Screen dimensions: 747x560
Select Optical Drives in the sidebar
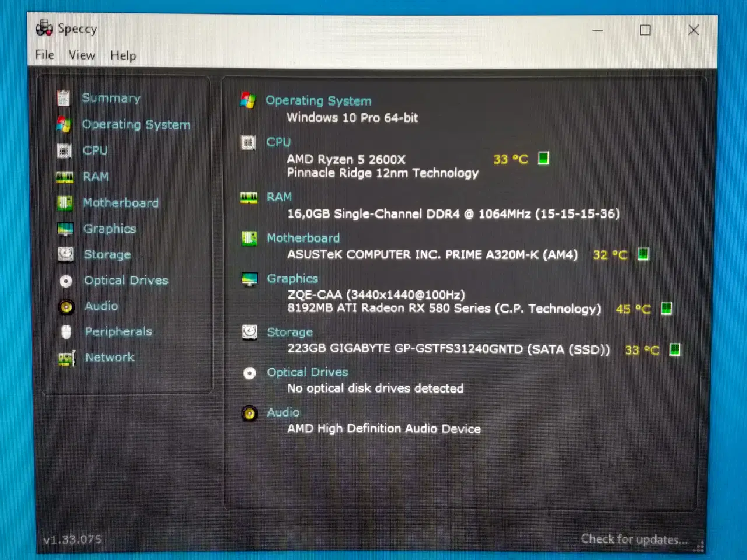(126, 281)
